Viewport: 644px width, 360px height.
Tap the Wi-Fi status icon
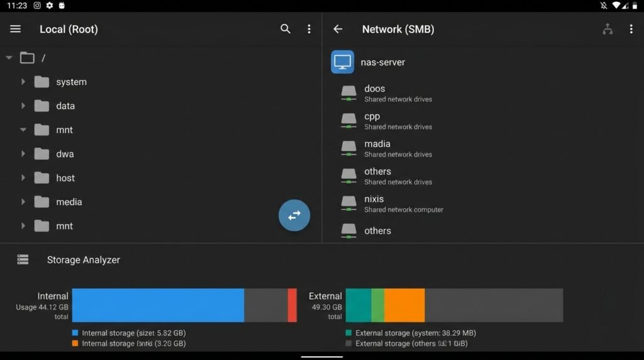point(616,5)
